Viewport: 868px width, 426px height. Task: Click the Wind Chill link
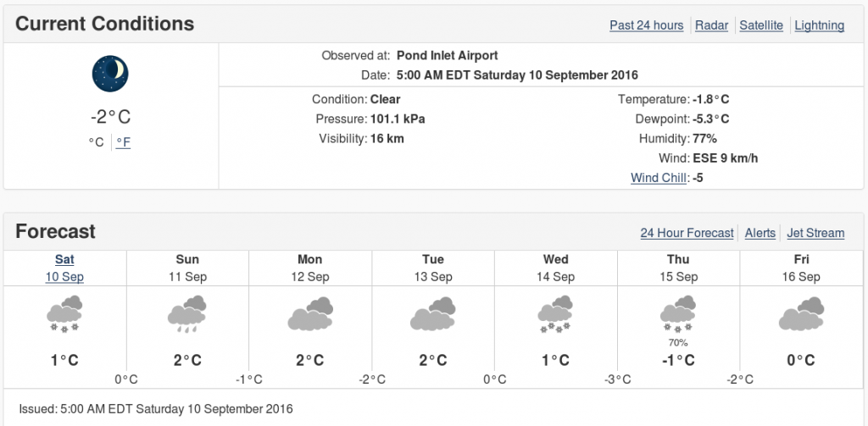pyautogui.click(x=659, y=178)
